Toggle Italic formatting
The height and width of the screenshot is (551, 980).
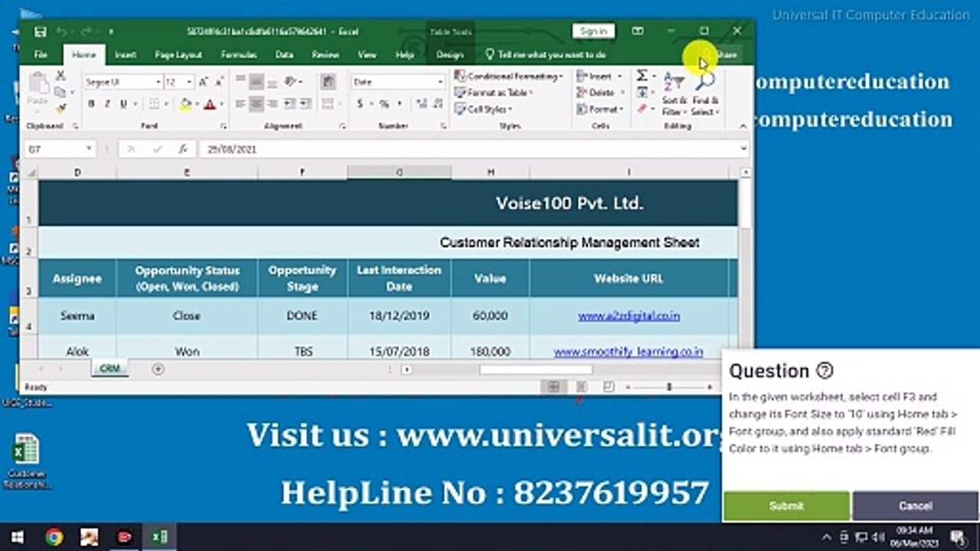(107, 104)
